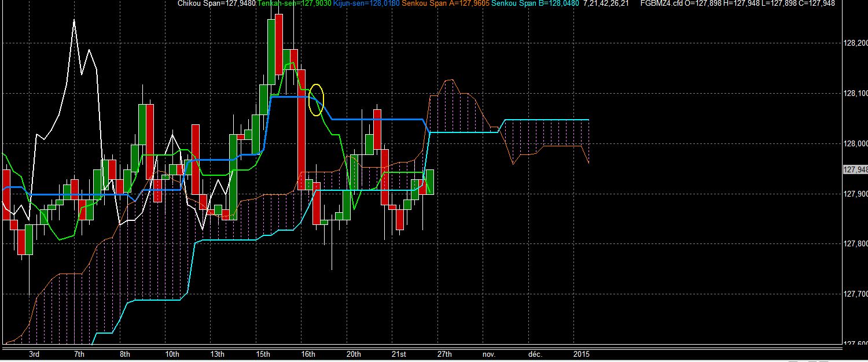Click the Ichimoku parameters 7,21,42,26,21 text
The width and height of the screenshot is (868, 362).
605,3
